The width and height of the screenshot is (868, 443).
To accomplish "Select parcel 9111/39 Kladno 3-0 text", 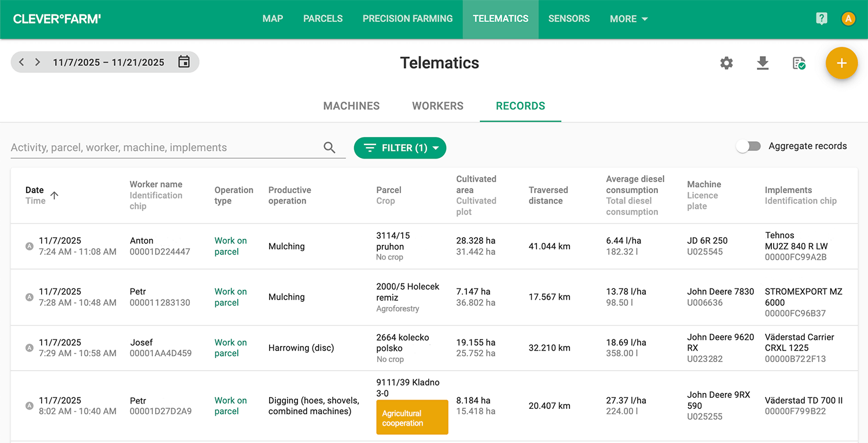I will click(x=408, y=388).
